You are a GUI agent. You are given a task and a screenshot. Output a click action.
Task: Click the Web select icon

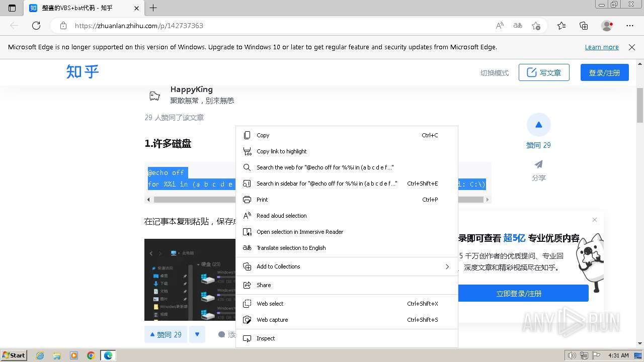click(247, 304)
